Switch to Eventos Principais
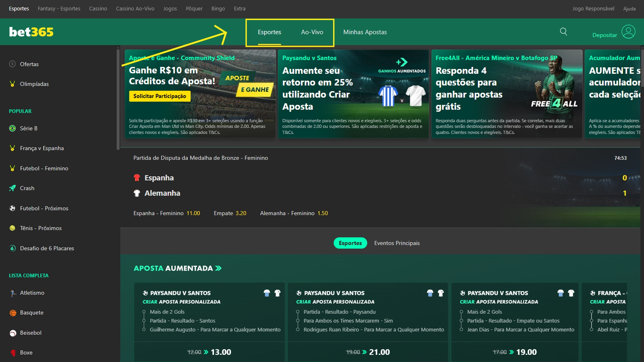 (x=397, y=243)
